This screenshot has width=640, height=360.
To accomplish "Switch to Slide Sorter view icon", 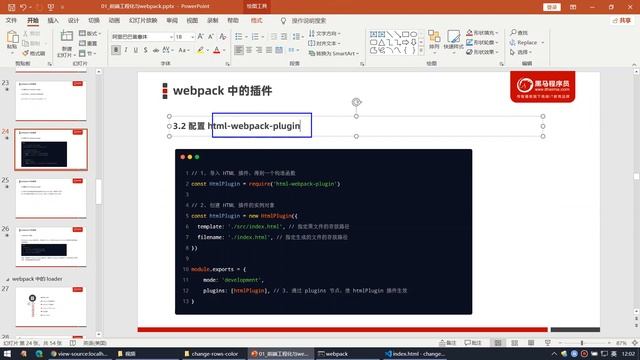I will click(514, 343).
